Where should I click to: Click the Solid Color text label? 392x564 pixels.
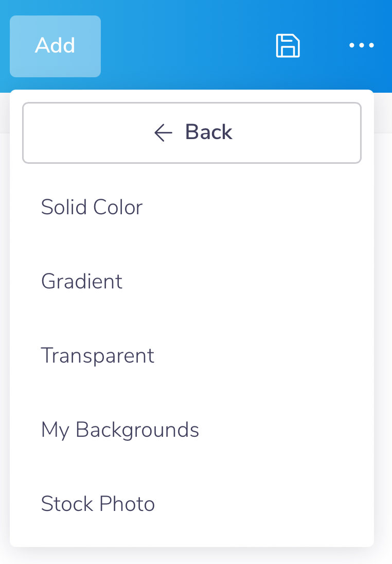(x=92, y=207)
